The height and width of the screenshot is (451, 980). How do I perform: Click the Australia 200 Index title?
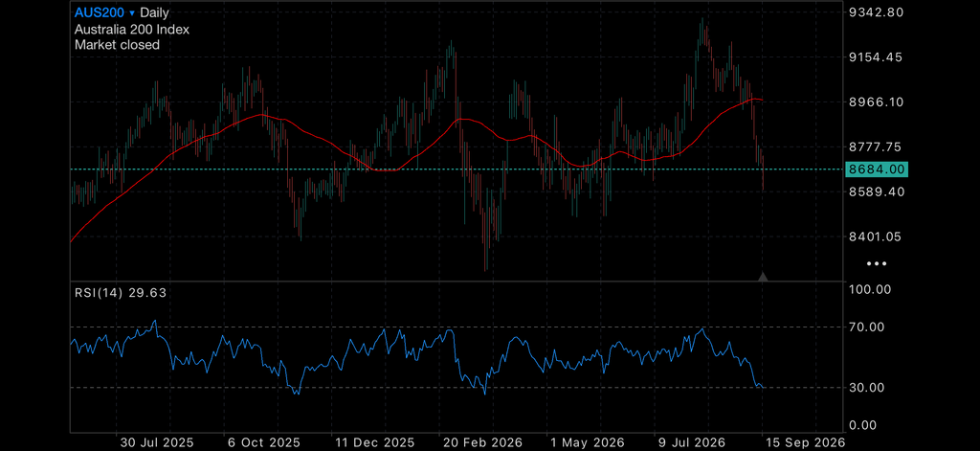tap(132, 29)
